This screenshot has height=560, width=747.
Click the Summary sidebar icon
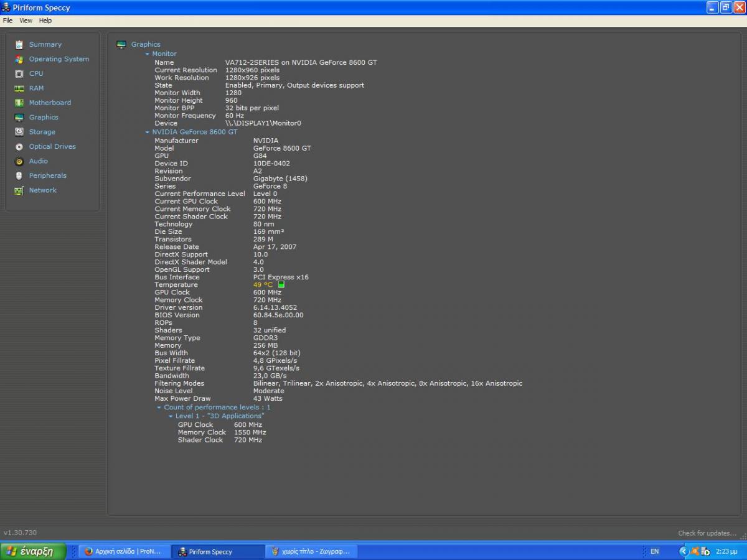click(x=19, y=45)
